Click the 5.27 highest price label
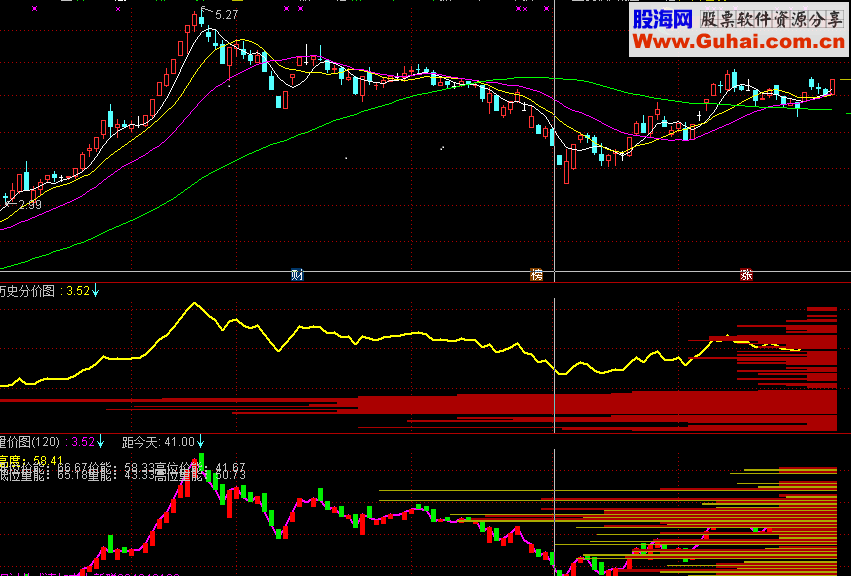 tap(227, 15)
